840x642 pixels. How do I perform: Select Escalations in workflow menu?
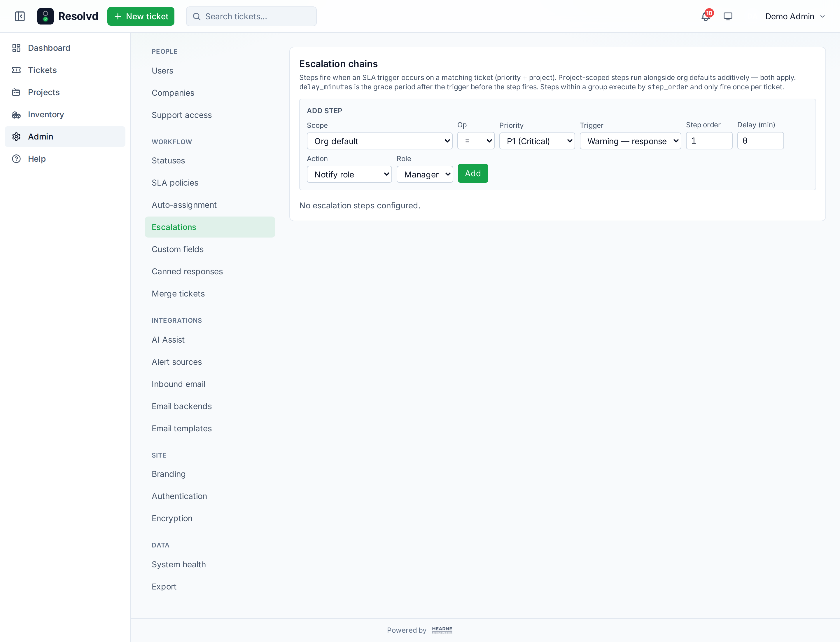210,227
